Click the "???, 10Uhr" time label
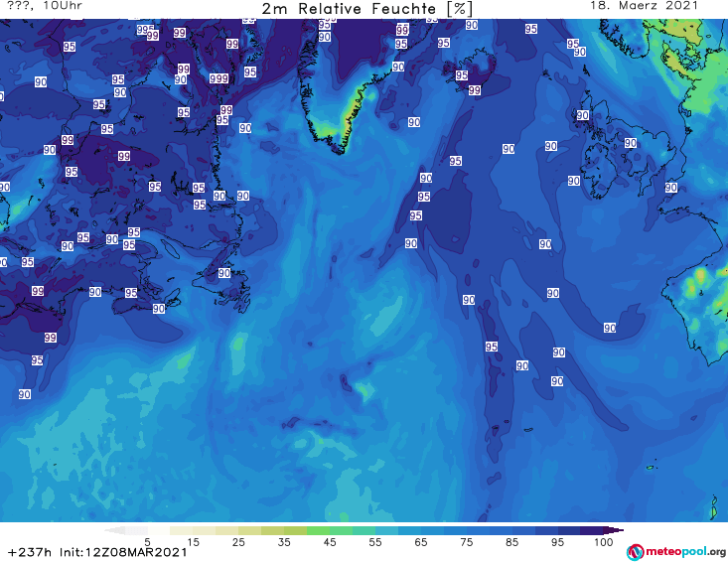Viewport: 728px width, 562px height. pyautogui.click(x=45, y=6)
